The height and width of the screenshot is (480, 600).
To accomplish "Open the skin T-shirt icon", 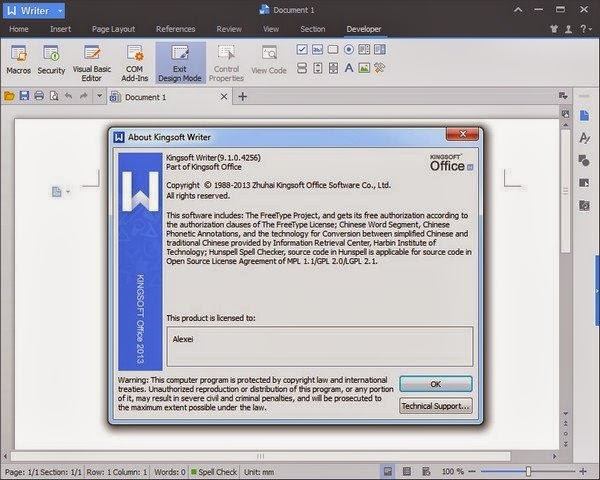I will click(554, 29).
